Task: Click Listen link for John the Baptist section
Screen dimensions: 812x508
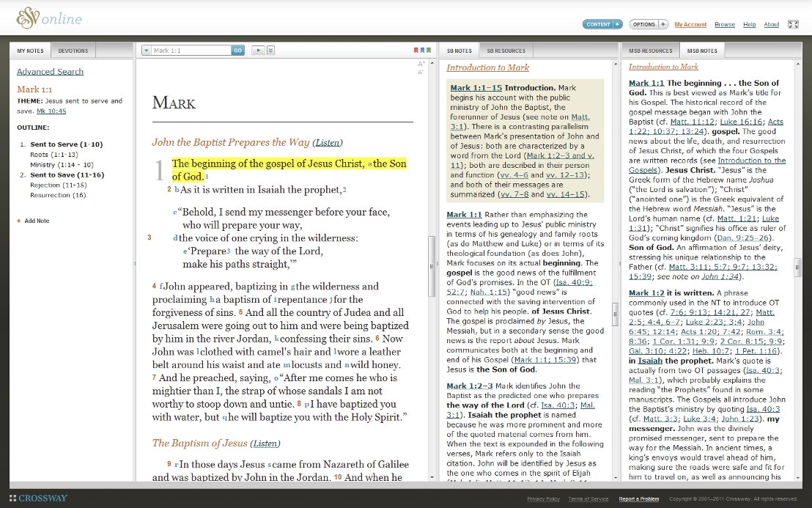Action: (x=328, y=143)
